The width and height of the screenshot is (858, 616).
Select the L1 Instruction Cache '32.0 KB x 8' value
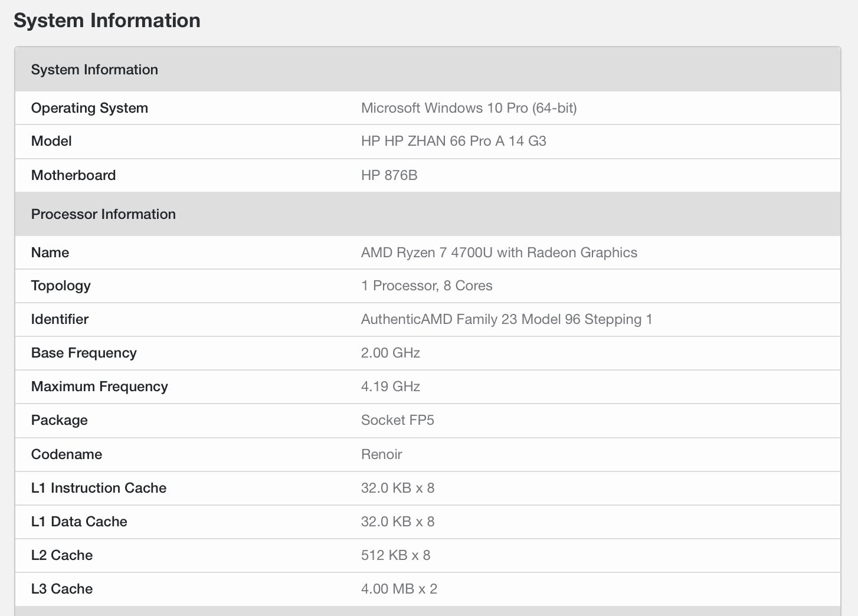[398, 488]
